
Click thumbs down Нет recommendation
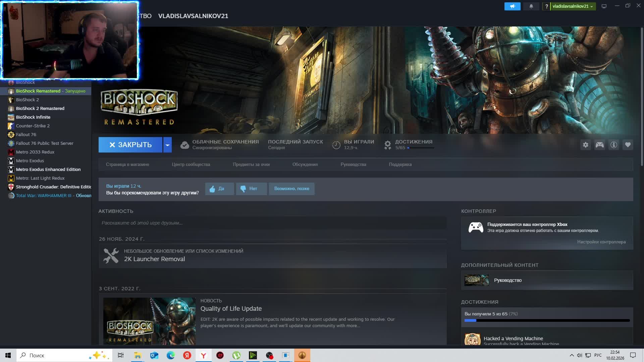tap(251, 189)
